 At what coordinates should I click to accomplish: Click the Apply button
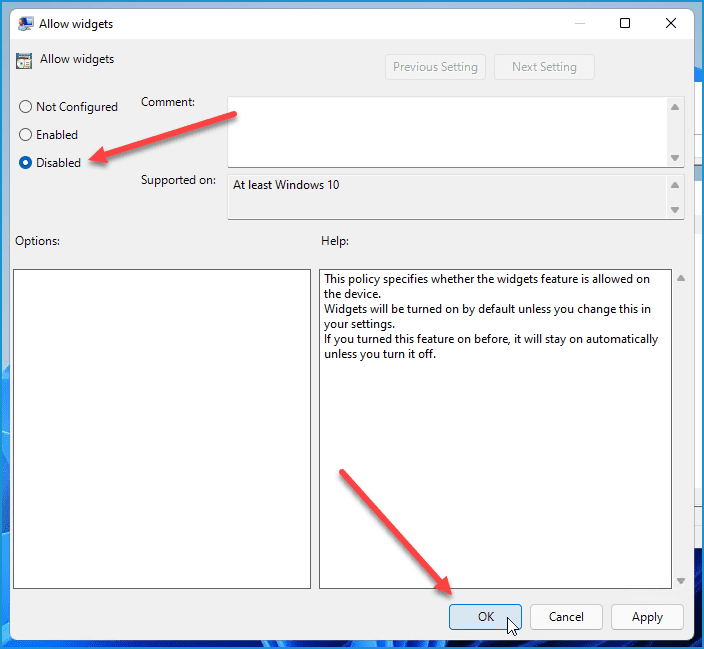[647, 617]
